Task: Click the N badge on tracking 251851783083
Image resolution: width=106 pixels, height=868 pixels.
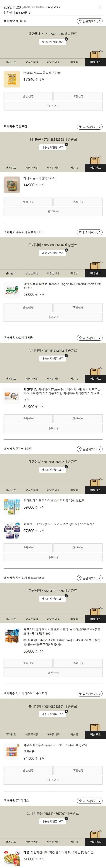Action: pyautogui.click(x=66, y=356)
